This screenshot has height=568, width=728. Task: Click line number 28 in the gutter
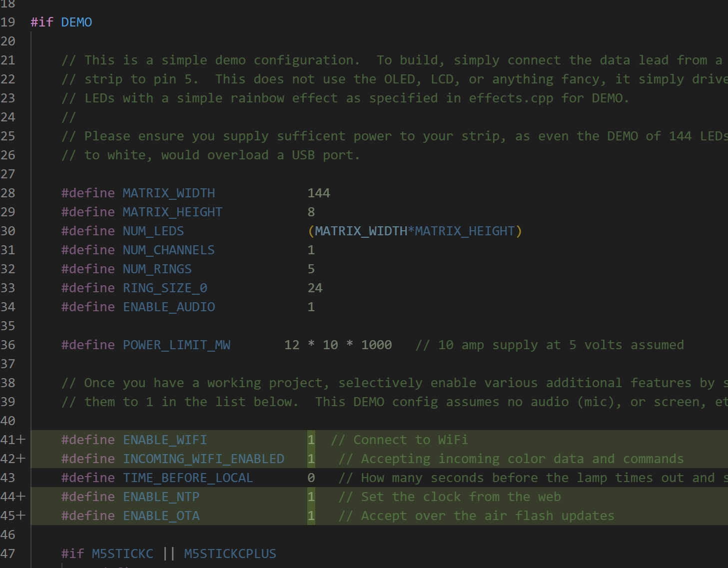tap(8, 193)
